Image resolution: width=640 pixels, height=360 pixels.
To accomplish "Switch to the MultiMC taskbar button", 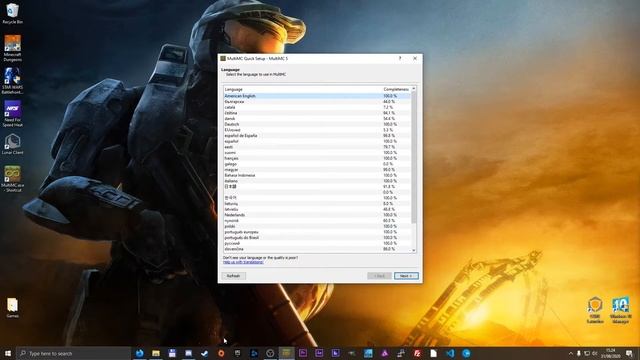I will pos(287,353).
